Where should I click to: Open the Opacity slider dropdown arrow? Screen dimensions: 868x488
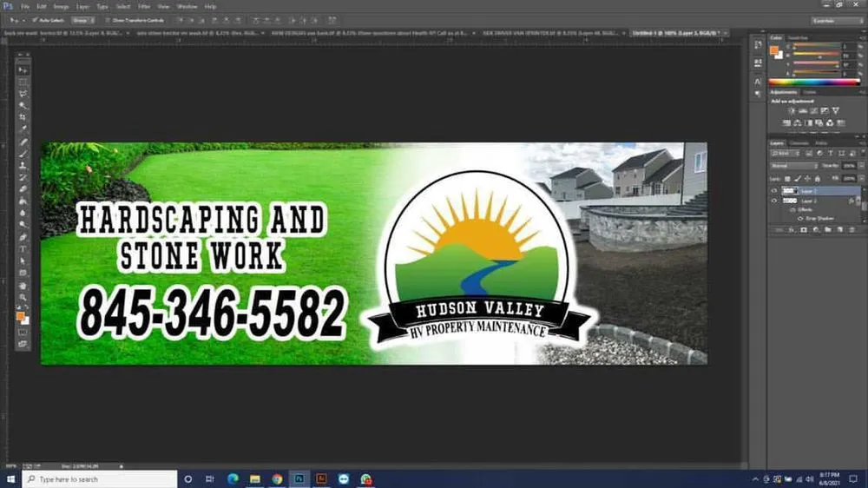pyautogui.click(x=861, y=166)
